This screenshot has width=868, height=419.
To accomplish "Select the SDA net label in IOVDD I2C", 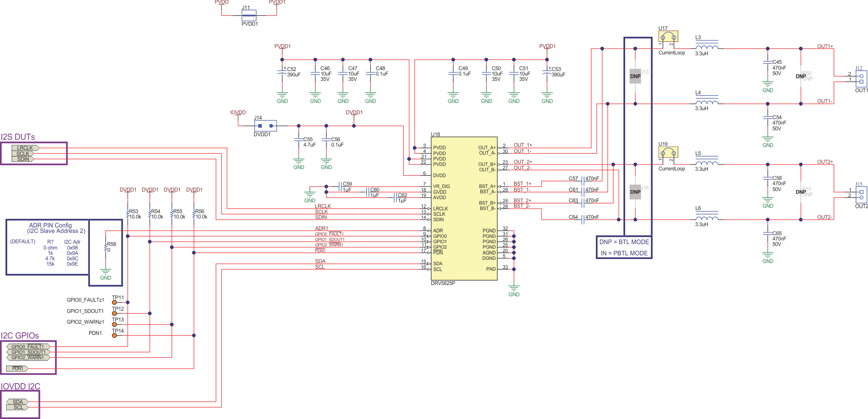I will (x=18, y=401).
